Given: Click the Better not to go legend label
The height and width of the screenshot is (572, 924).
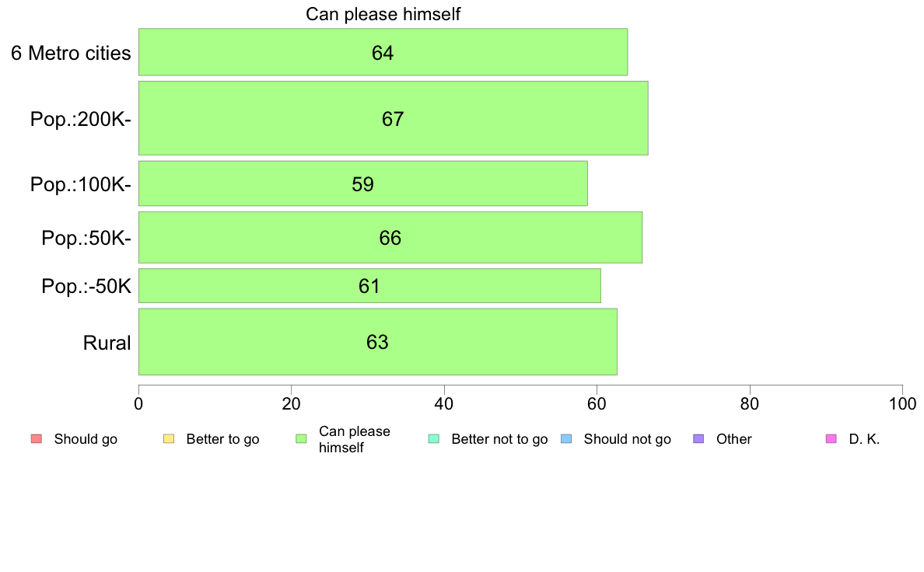Looking at the screenshot, I should pyautogui.click(x=499, y=439).
